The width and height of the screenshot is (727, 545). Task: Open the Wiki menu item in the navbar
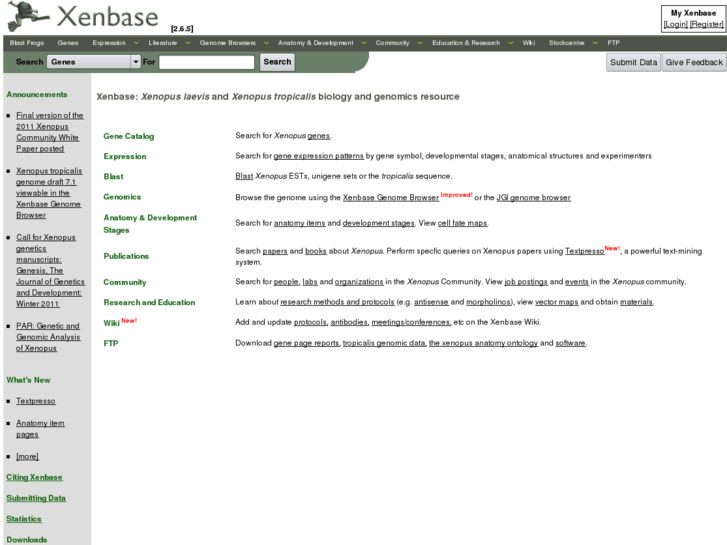click(x=529, y=43)
